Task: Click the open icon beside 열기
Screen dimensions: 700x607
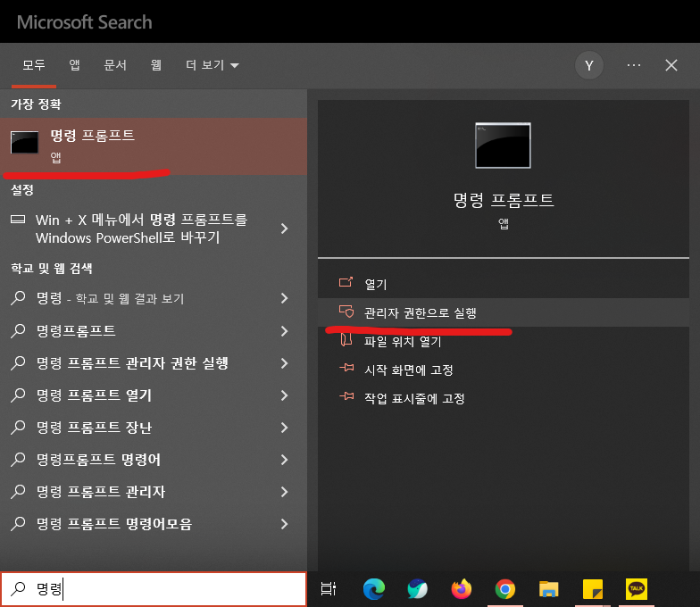Action: [x=346, y=282]
